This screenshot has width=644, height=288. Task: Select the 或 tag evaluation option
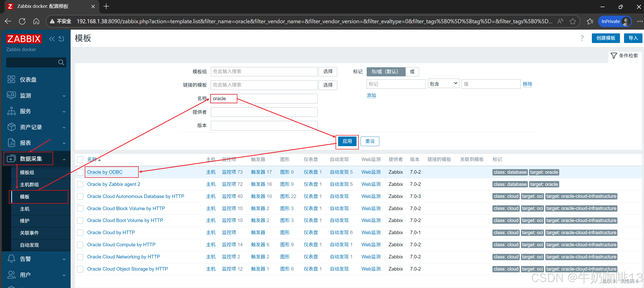click(x=412, y=72)
